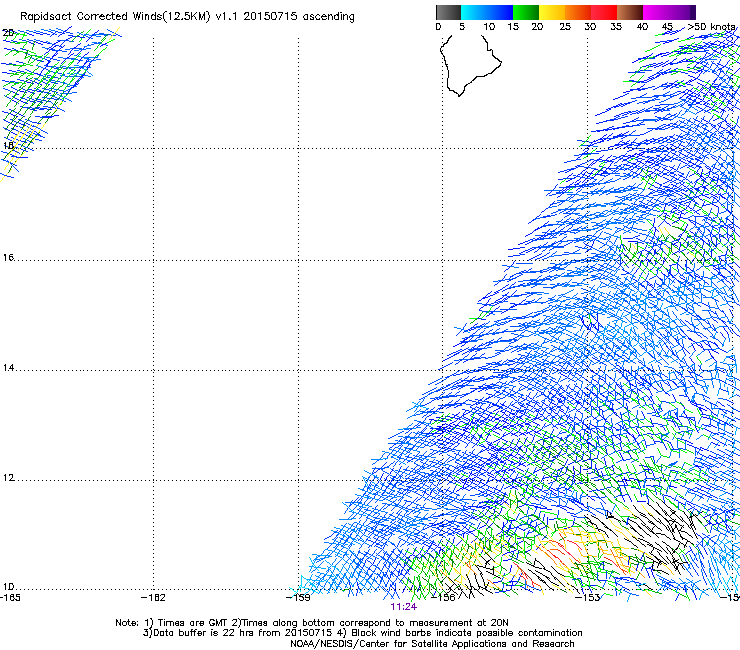
Task: Click the 'Data buffer is 22 hrs' note line
Action: (x=362, y=633)
